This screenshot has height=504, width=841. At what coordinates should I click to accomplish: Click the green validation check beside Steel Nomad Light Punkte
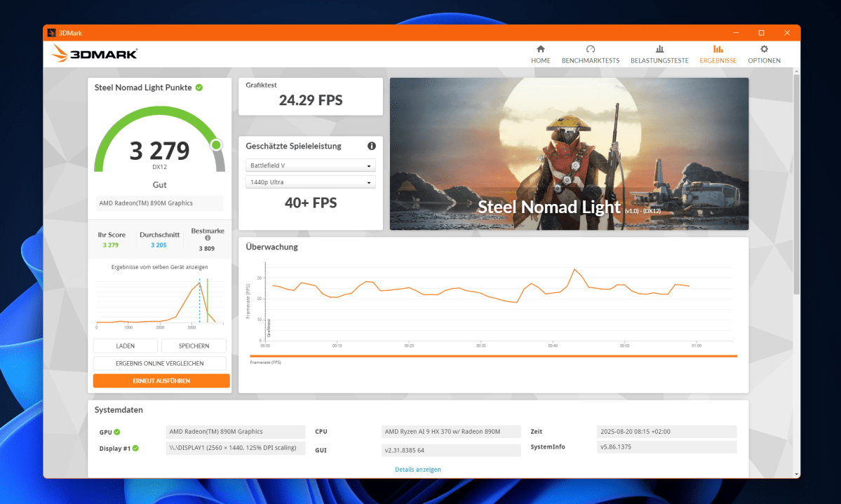199,88
